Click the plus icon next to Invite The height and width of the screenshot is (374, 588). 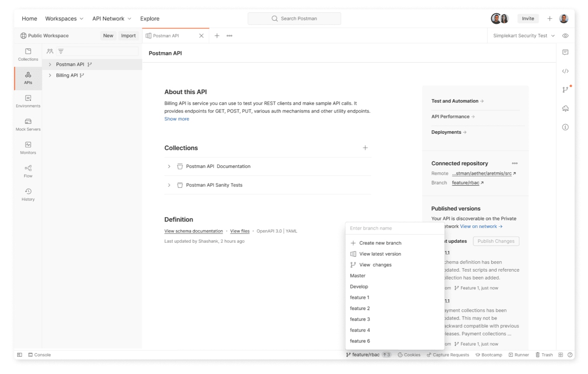coord(550,19)
